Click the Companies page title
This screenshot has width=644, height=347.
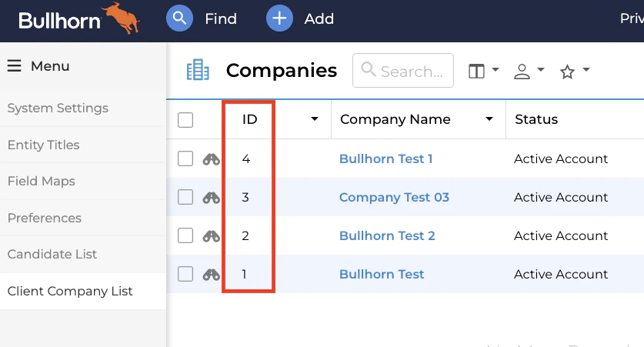tap(282, 71)
